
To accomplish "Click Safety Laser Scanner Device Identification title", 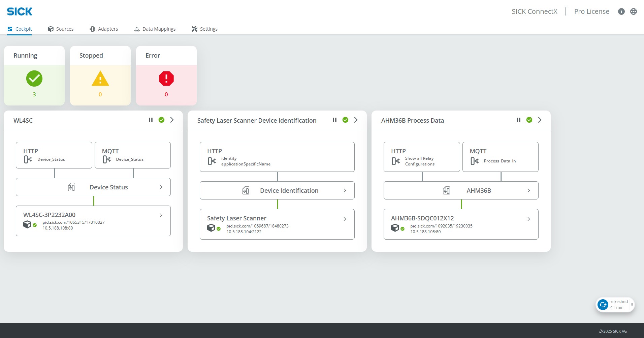I will (x=257, y=121).
